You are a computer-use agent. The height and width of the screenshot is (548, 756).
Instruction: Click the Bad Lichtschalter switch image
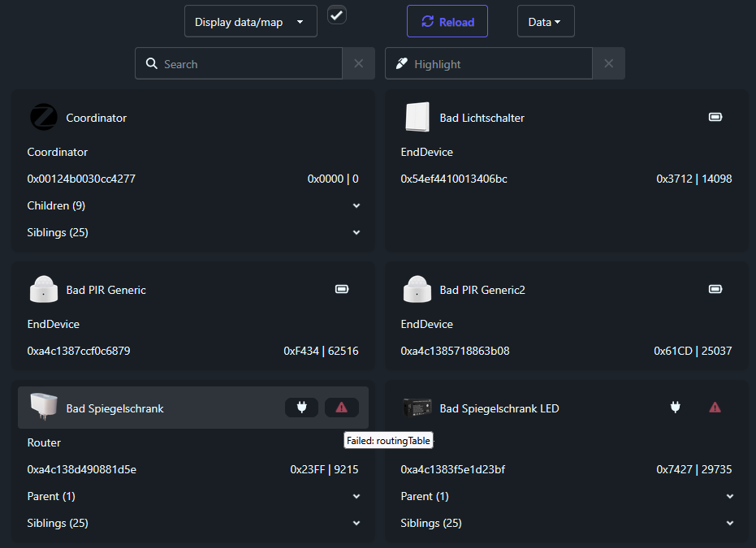(417, 117)
